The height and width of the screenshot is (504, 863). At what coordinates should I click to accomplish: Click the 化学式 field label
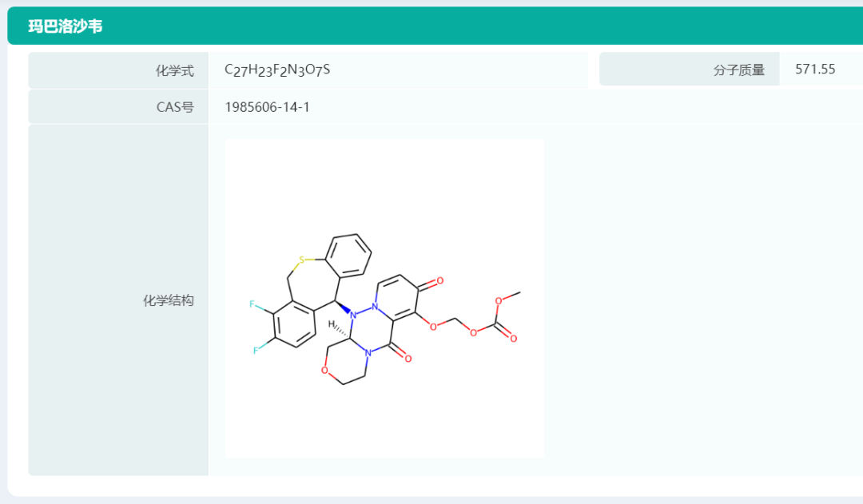[x=174, y=70]
